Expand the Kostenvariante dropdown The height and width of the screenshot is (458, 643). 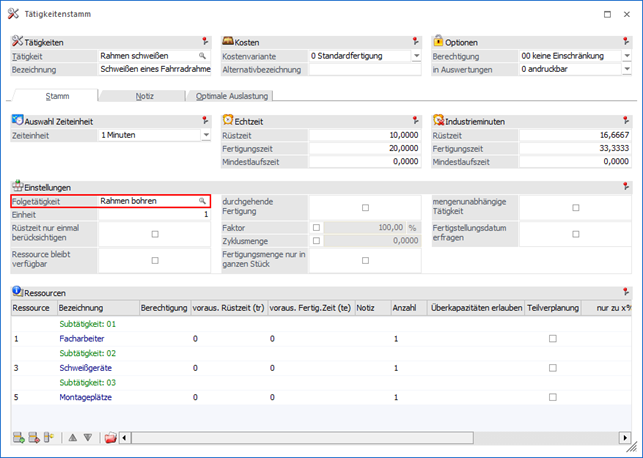pyautogui.click(x=415, y=56)
